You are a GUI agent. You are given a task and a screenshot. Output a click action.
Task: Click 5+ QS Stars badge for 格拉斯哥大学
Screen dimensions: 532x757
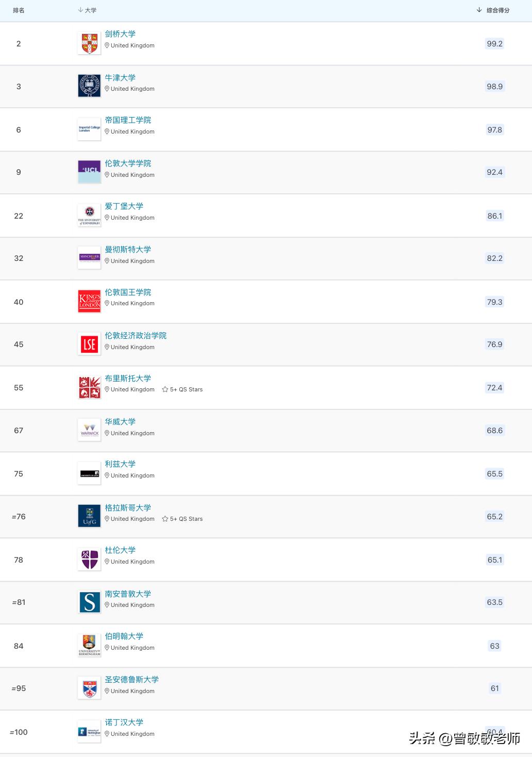tap(182, 519)
